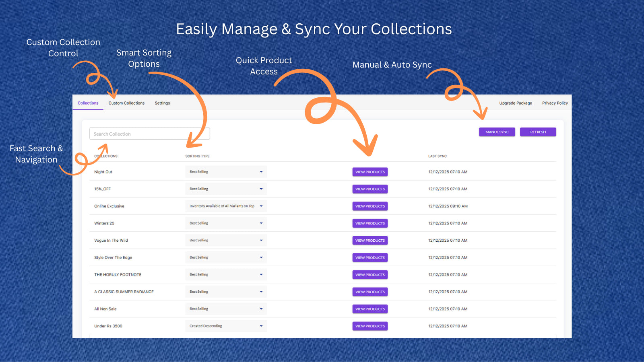Open products of Under Rs 3500 collection
Viewport: 644px width, 362px height.
(x=370, y=326)
